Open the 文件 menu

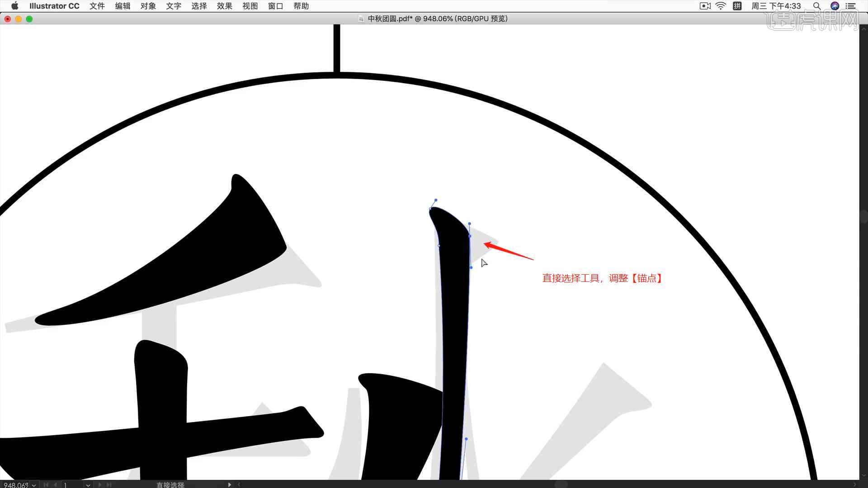click(97, 6)
